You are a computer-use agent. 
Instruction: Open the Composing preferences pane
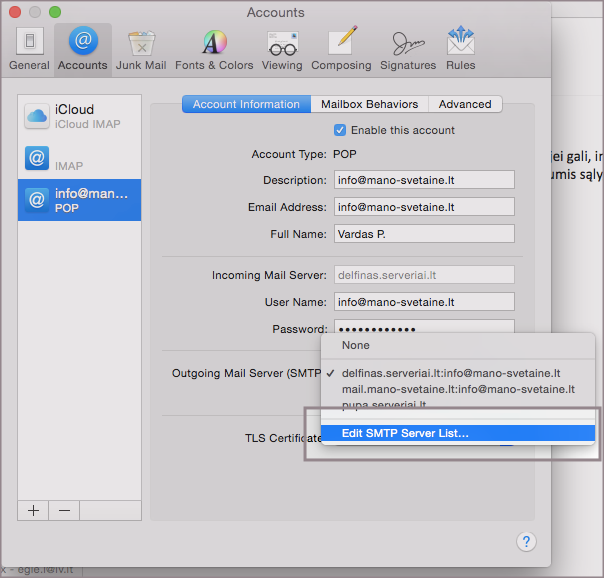point(341,49)
